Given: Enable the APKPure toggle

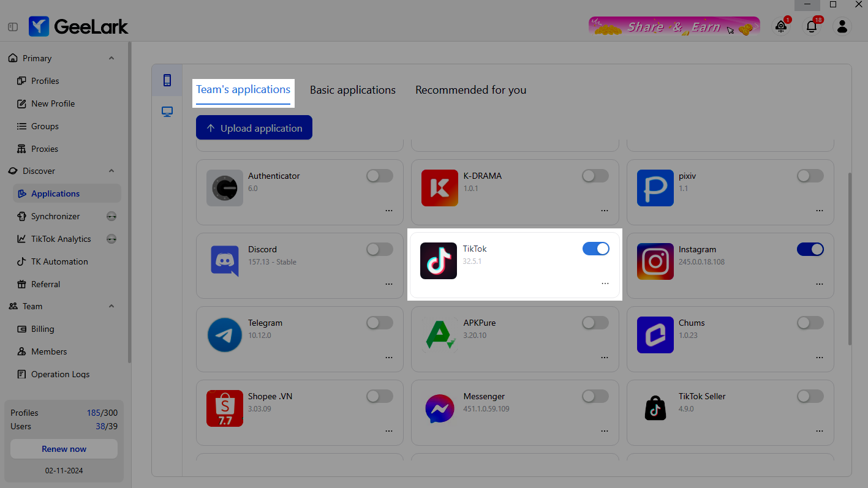Looking at the screenshot, I should 595,323.
